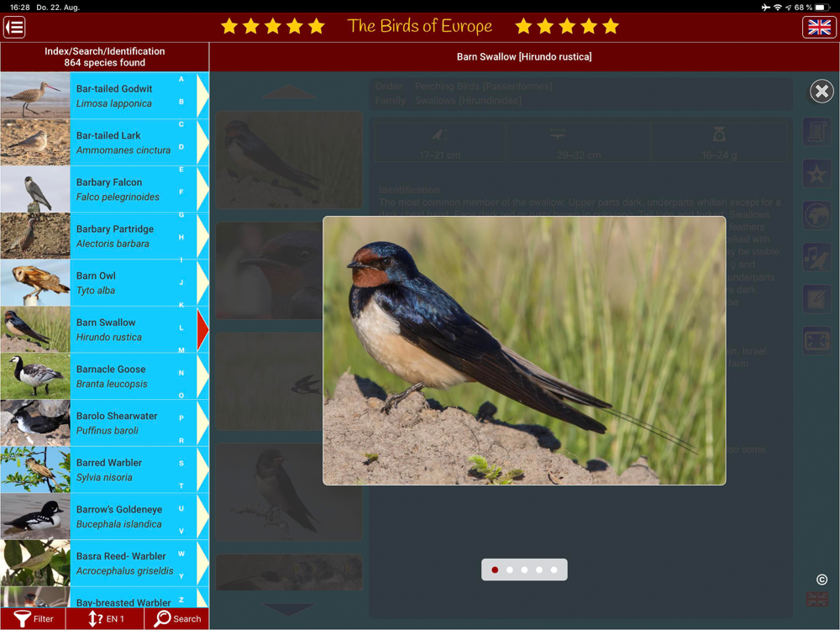Image resolution: width=840 pixels, height=630 pixels.
Task: Open the Search button
Action: click(x=176, y=619)
